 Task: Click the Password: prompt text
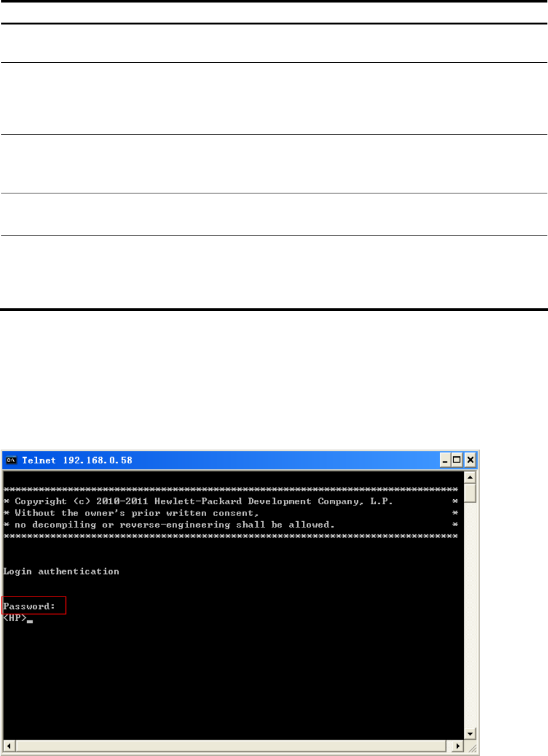coord(30,607)
